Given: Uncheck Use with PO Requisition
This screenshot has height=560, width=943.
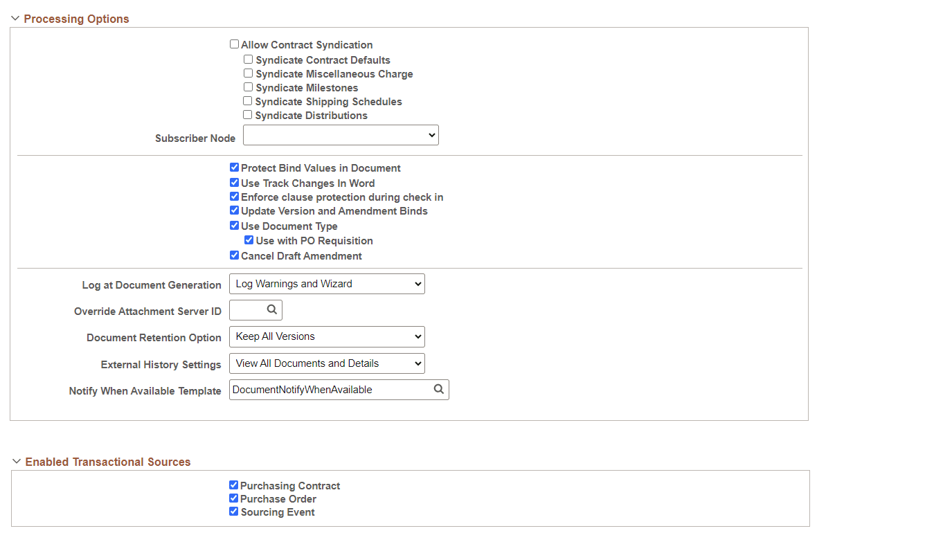Looking at the screenshot, I should coord(249,240).
